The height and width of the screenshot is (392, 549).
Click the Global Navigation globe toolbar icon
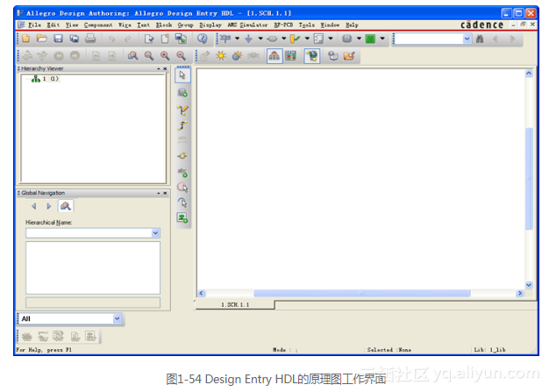(312, 55)
